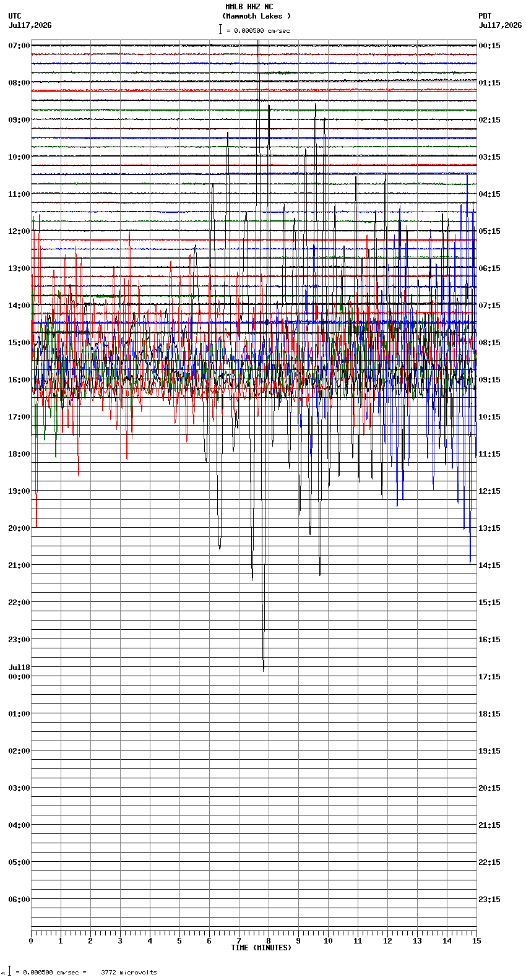Click the 00:15 PDT time label

489,46
